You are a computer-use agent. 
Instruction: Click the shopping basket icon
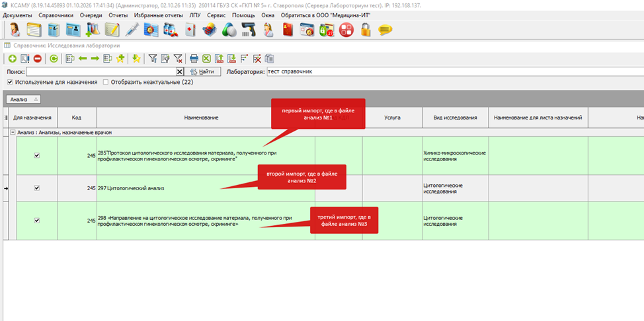210,30
